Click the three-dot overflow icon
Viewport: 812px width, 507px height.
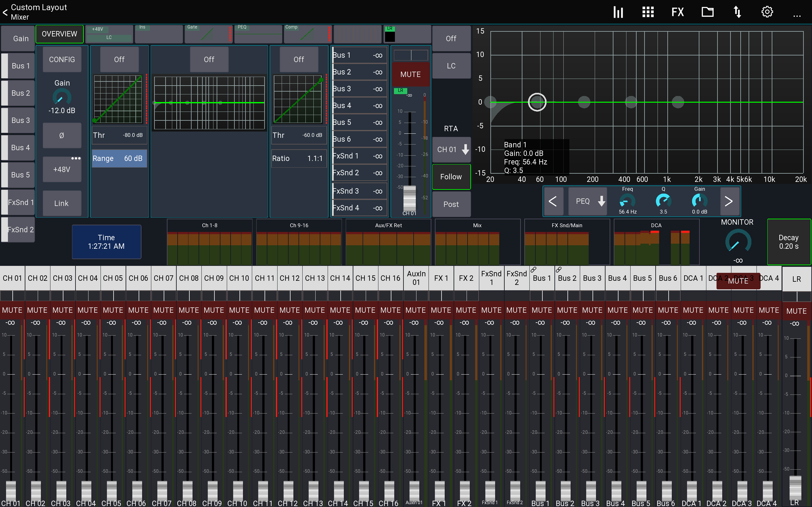[x=797, y=14]
